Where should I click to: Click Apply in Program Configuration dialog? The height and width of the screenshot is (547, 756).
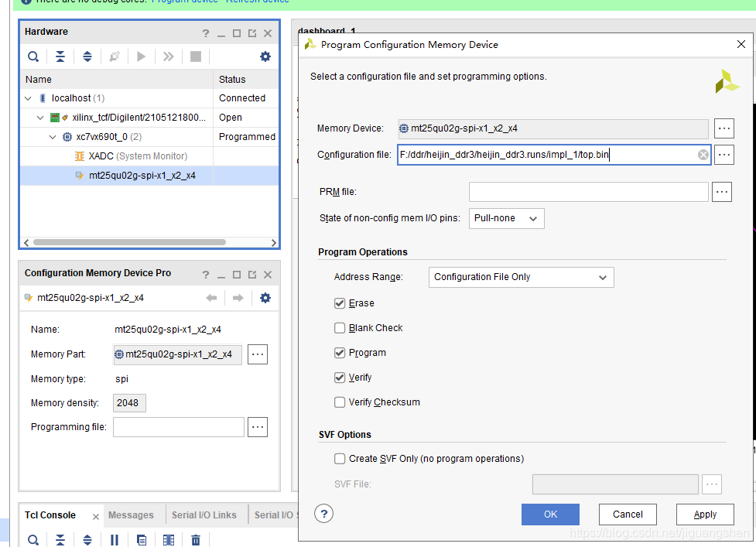click(705, 515)
